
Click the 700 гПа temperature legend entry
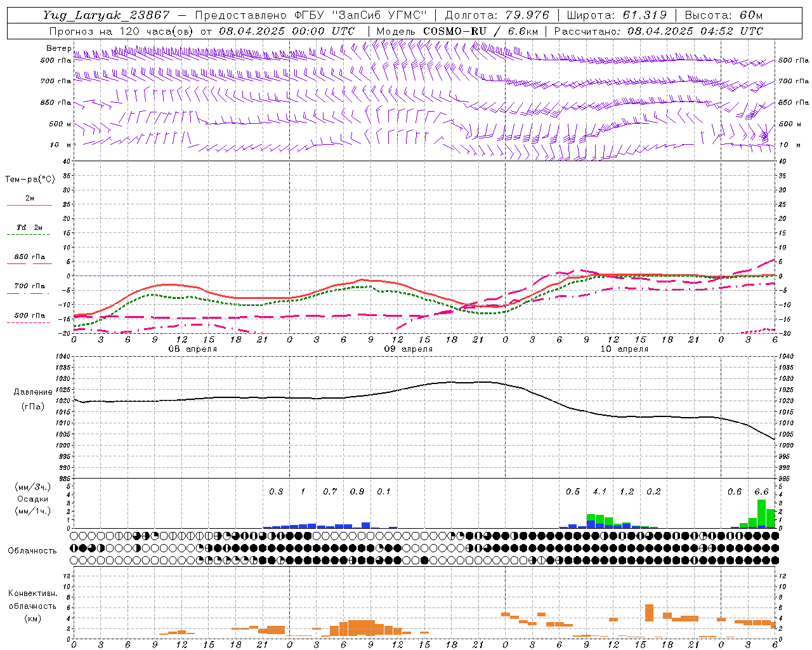pyautogui.click(x=30, y=286)
